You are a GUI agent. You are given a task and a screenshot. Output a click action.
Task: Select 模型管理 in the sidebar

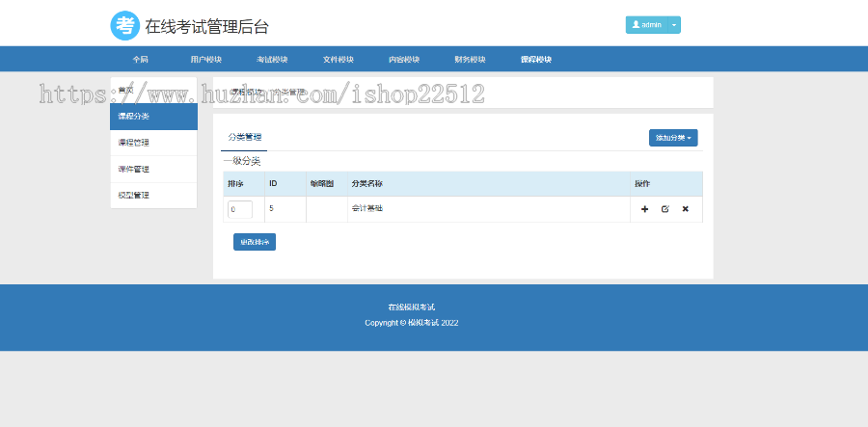153,196
